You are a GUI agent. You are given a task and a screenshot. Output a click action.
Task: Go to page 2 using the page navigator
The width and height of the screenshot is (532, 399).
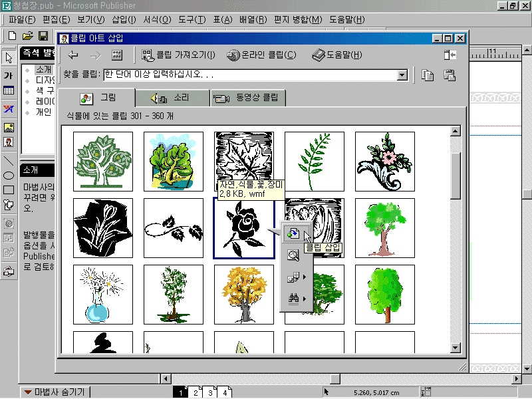click(195, 392)
